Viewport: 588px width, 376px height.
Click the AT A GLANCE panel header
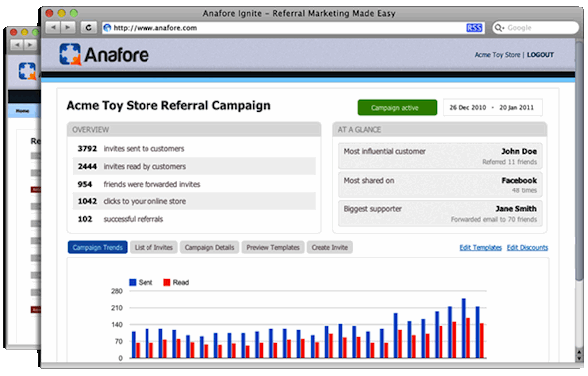pyautogui.click(x=440, y=129)
